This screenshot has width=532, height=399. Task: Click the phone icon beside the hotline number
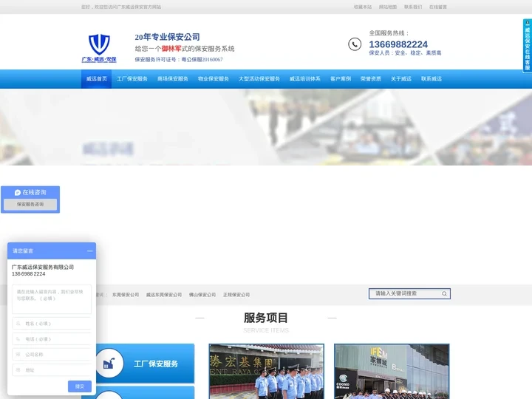tap(355, 44)
